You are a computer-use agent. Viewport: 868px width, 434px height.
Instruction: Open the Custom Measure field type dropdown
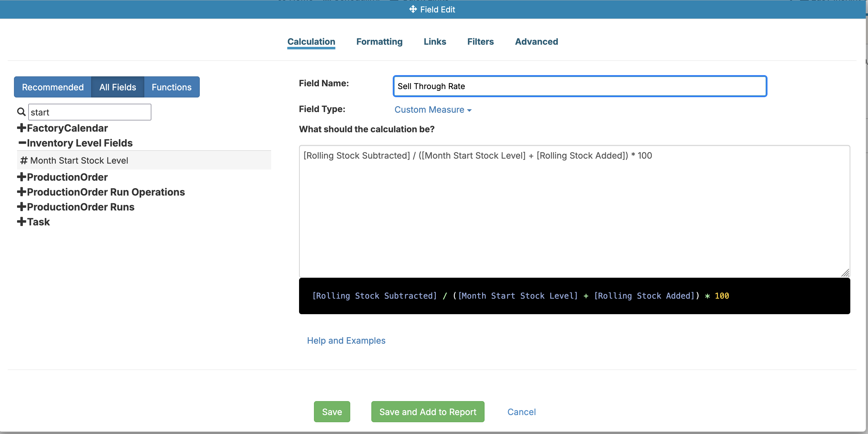(433, 110)
